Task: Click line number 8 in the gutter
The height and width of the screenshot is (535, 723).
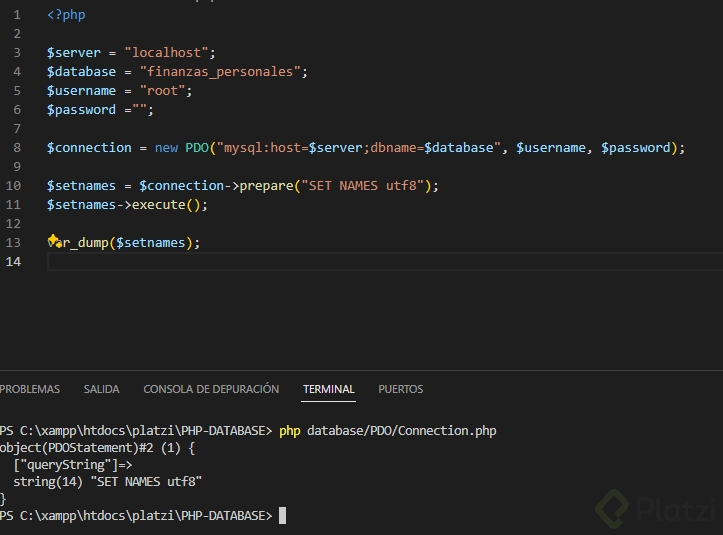Action: click(15, 147)
